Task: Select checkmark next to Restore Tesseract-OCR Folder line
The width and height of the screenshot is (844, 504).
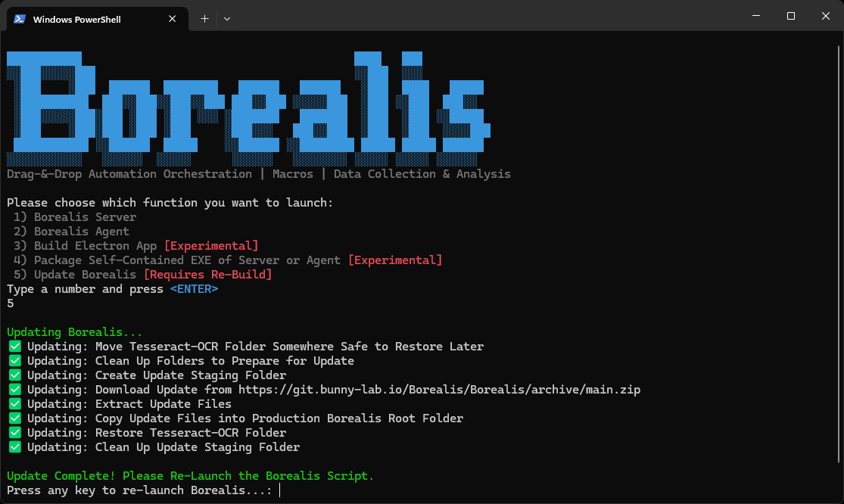Action: pos(14,432)
